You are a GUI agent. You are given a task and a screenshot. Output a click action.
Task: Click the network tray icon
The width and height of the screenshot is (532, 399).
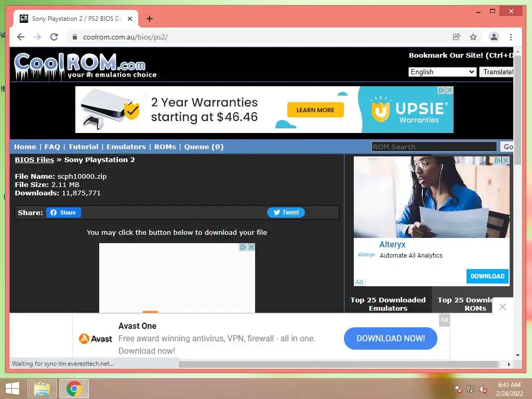pyautogui.click(x=471, y=389)
